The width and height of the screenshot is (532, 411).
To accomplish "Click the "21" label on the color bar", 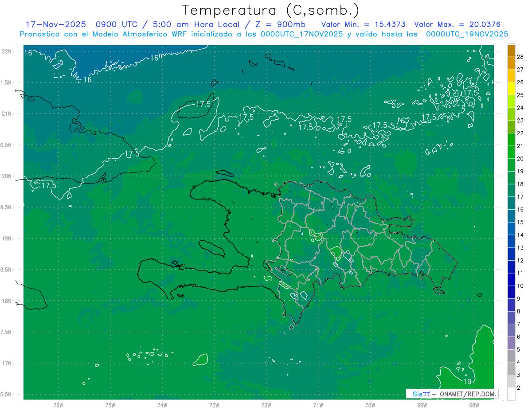I will pyautogui.click(x=520, y=146).
